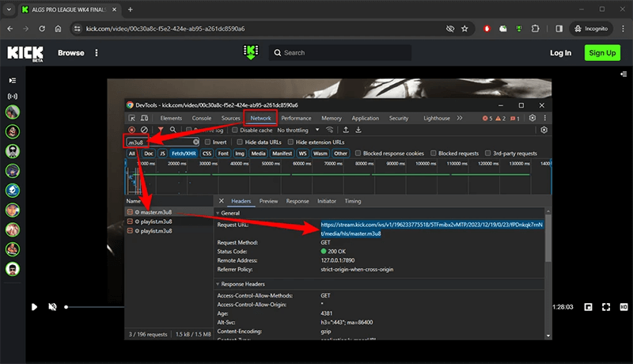Filter requests by All types

[x=132, y=154]
